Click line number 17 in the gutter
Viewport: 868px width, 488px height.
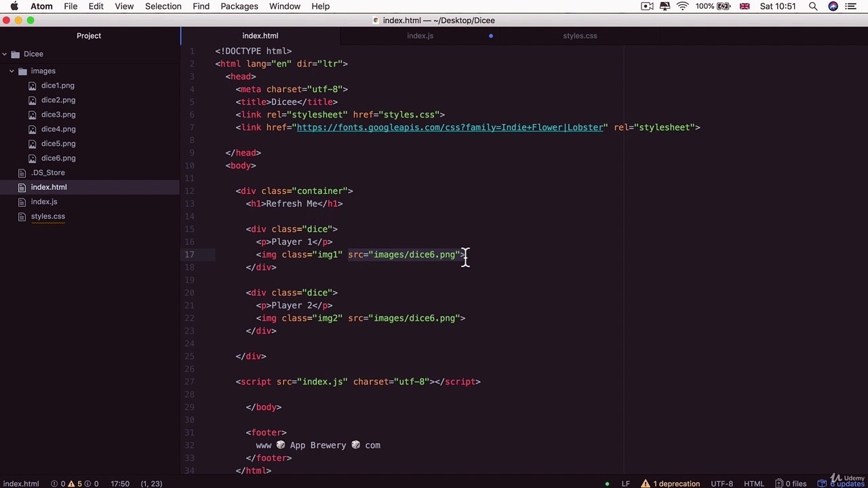click(189, 255)
